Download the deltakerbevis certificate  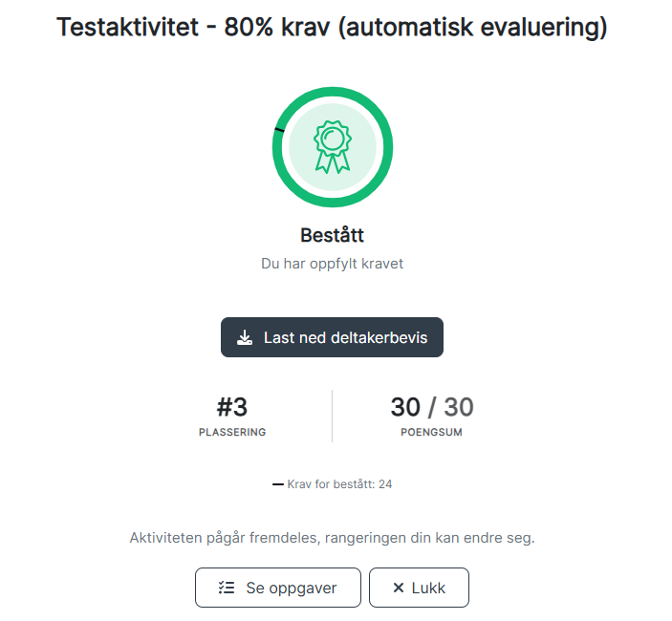click(x=332, y=337)
